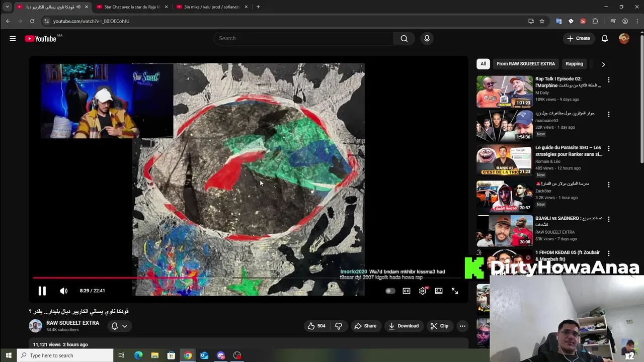
Task: View site information icon in address bar
Action: [46, 21]
